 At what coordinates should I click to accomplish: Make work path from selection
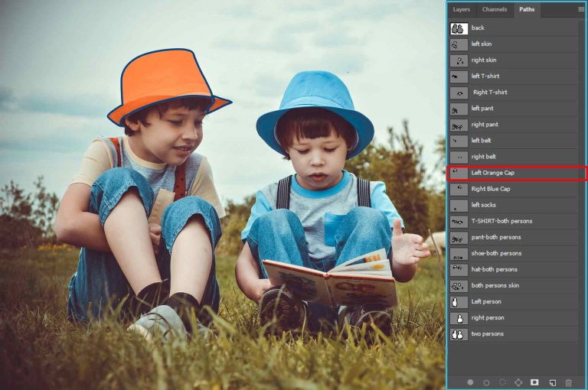[518, 382]
